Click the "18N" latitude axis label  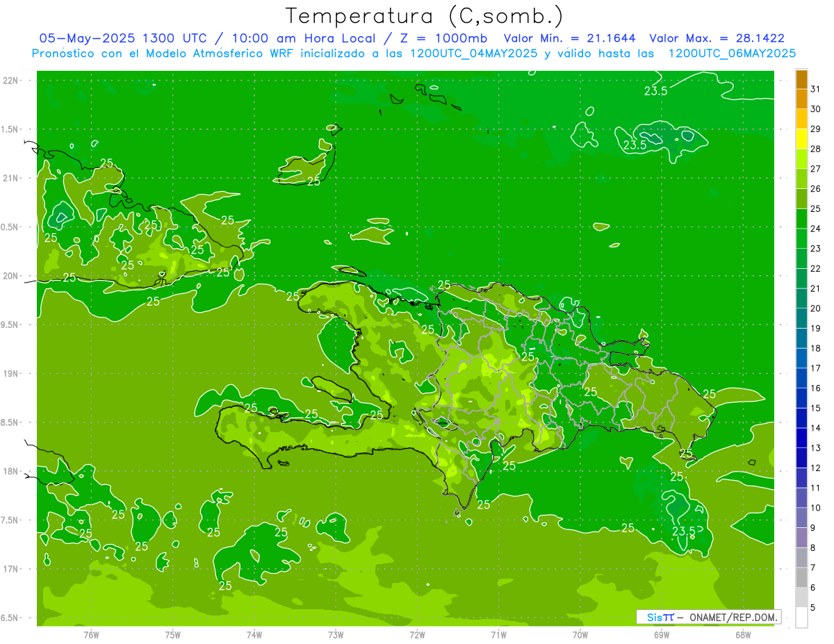(12, 472)
